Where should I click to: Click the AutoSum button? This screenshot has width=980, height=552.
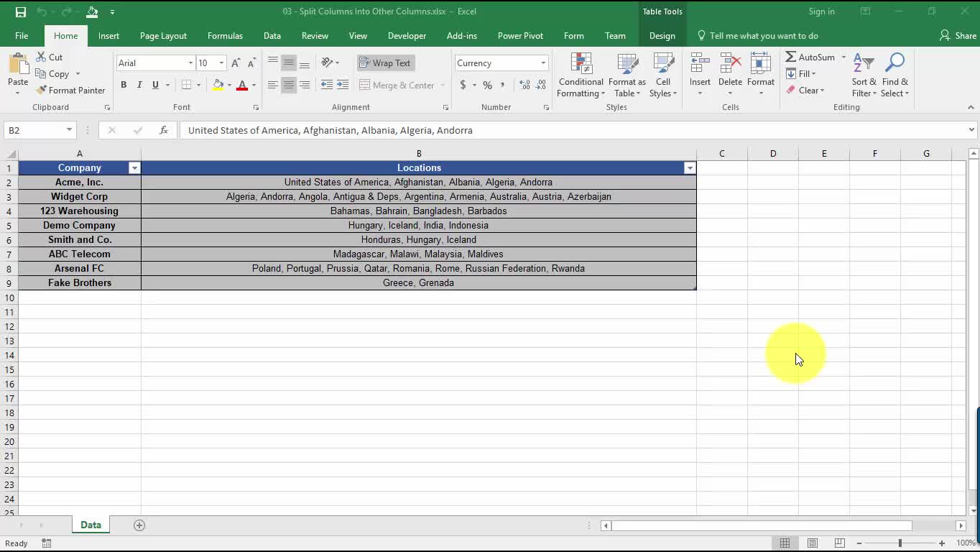810,57
